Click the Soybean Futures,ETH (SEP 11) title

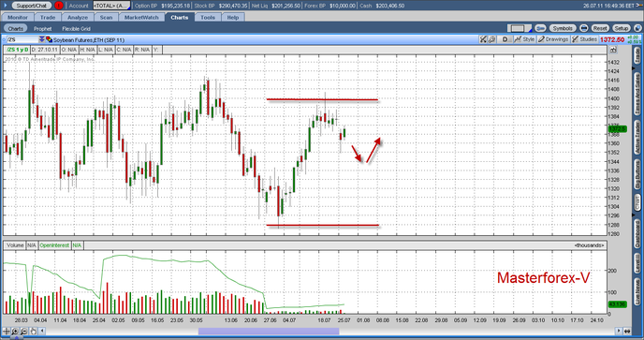click(x=89, y=40)
